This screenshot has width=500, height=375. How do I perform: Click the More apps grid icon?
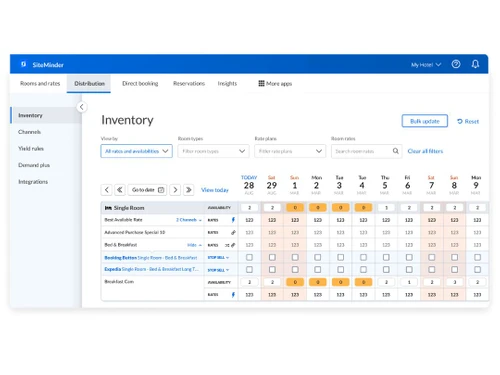tap(261, 83)
